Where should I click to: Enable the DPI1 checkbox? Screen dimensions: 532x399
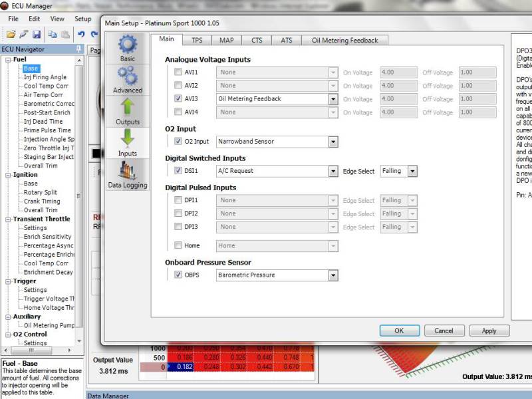pyautogui.click(x=178, y=200)
